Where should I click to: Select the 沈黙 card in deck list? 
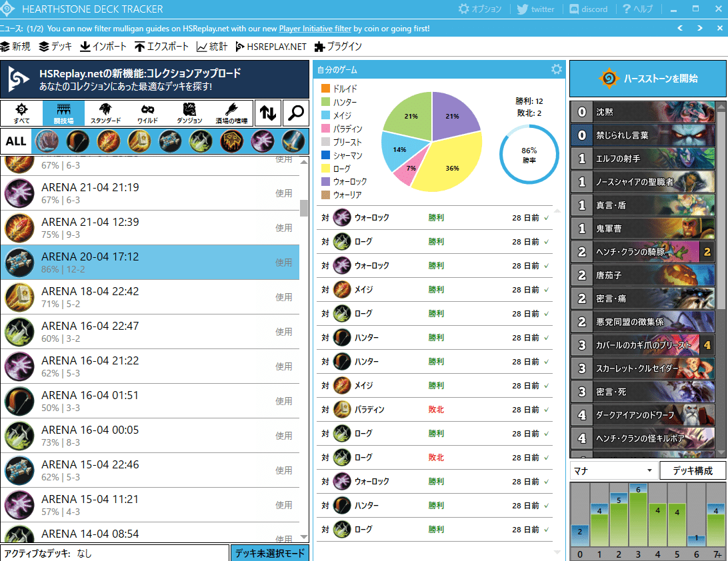pyautogui.click(x=643, y=112)
